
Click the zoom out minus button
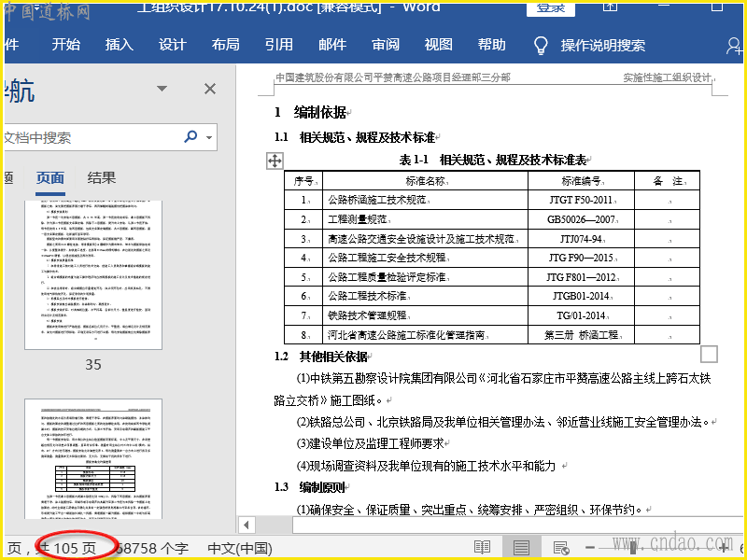(x=590, y=548)
